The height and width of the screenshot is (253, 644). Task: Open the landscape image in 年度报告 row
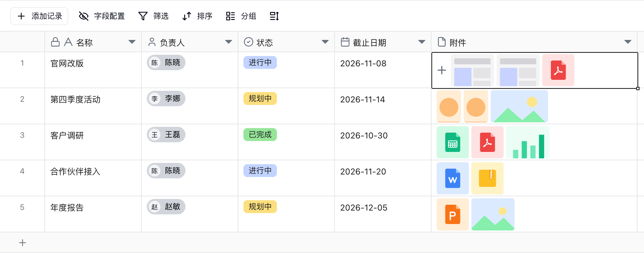coord(493,214)
